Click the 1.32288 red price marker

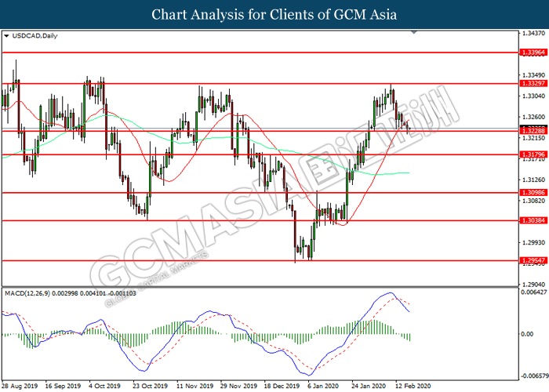pos(533,132)
